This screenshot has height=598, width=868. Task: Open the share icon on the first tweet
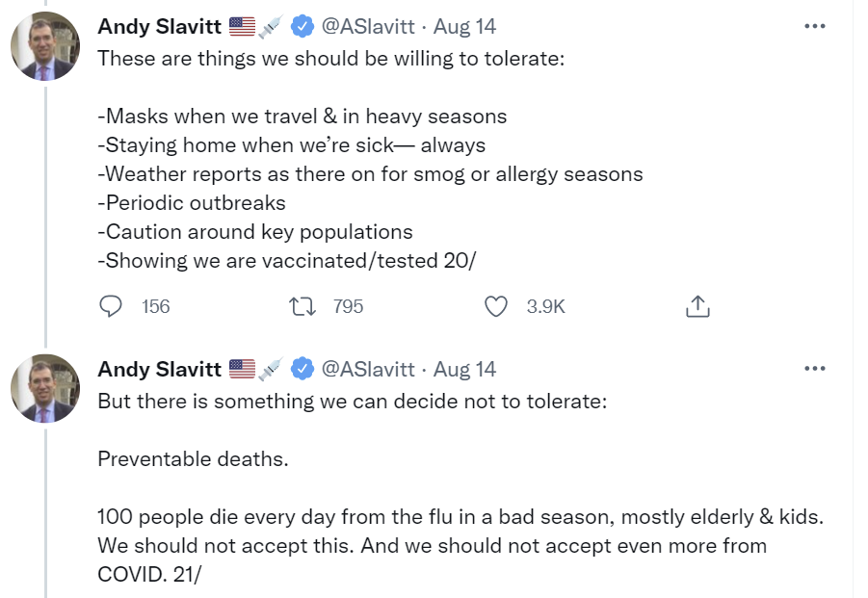pyautogui.click(x=697, y=306)
